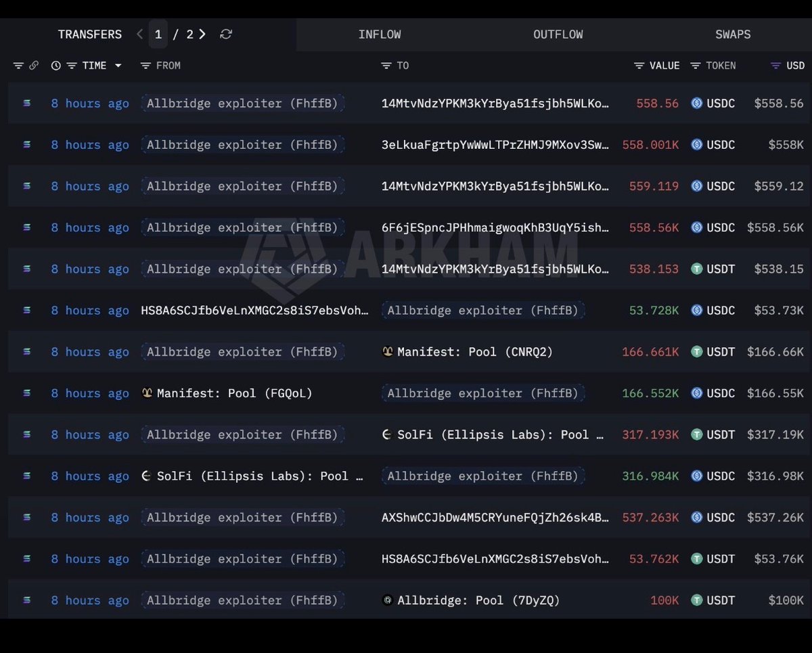Click the $317.19K USD amount
This screenshot has width=812, height=653.
coord(775,434)
